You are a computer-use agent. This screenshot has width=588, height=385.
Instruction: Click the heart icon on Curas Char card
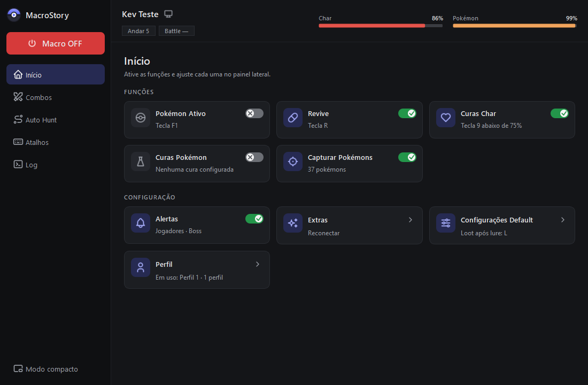(445, 118)
